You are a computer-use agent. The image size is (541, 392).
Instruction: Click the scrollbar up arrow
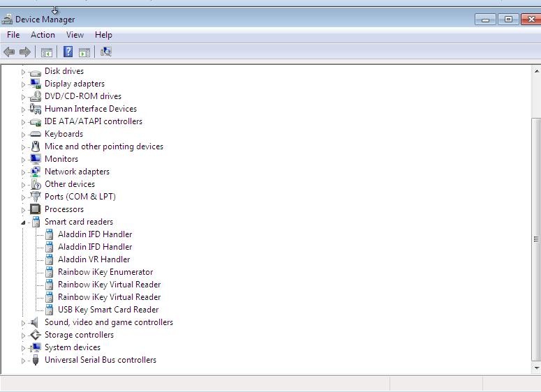tap(537, 71)
